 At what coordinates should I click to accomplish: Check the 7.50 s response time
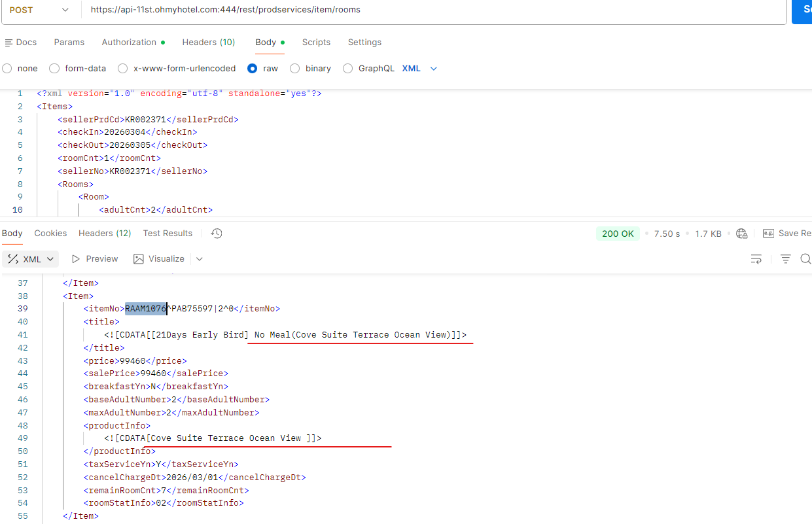tap(667, 234)
